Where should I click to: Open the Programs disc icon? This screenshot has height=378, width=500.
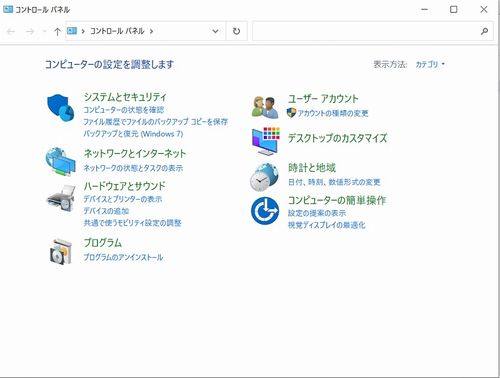61,251
